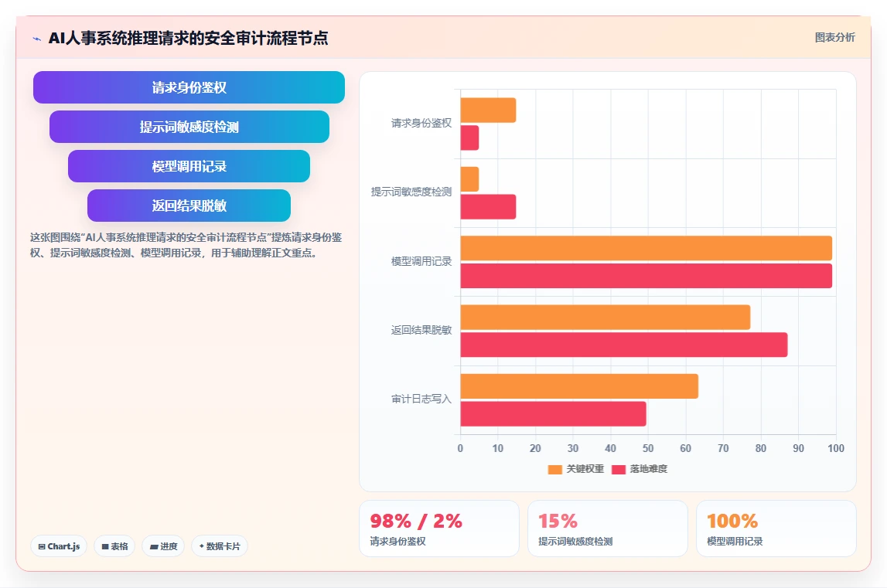Click the Chart.js tag chip
The height and width of the screenshot is (588, 887).
(x=59, y=546)
